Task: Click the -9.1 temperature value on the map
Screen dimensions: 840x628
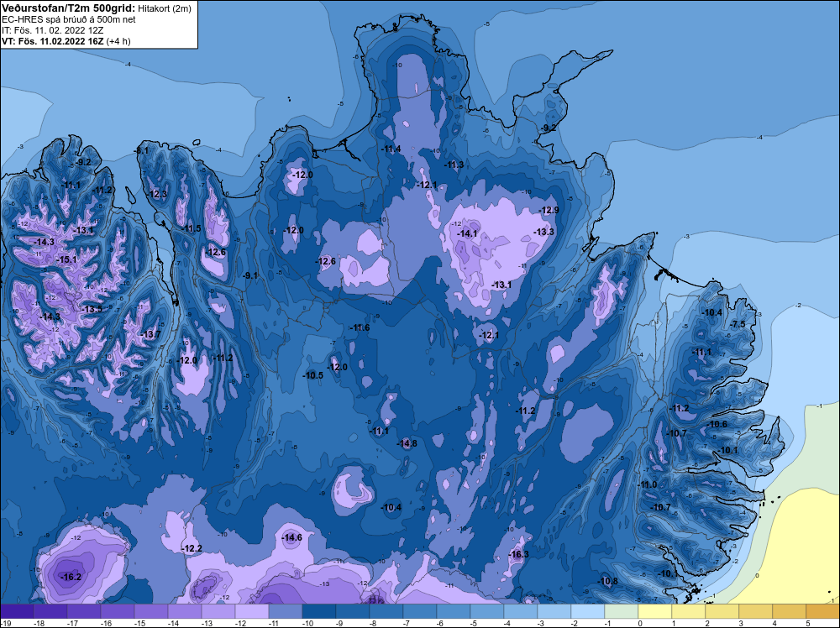Action: point(250,275)
